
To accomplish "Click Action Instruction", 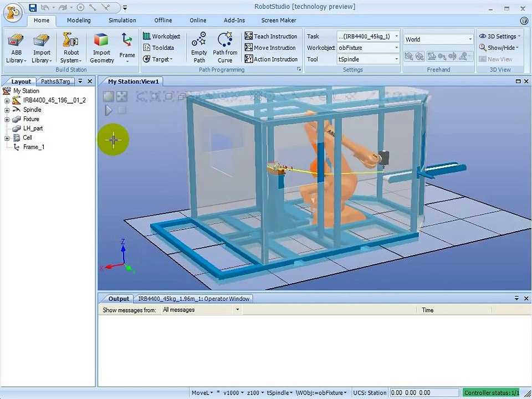I will point(271,59).
